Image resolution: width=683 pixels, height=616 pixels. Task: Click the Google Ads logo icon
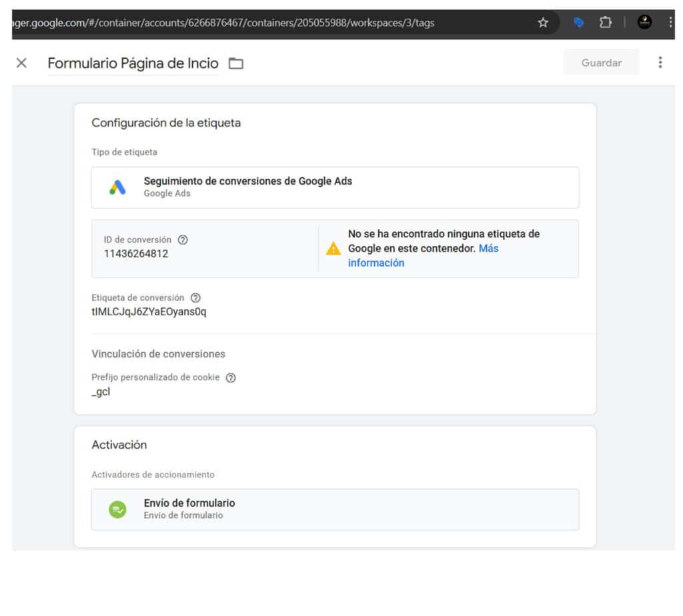(x=117, y=188)
